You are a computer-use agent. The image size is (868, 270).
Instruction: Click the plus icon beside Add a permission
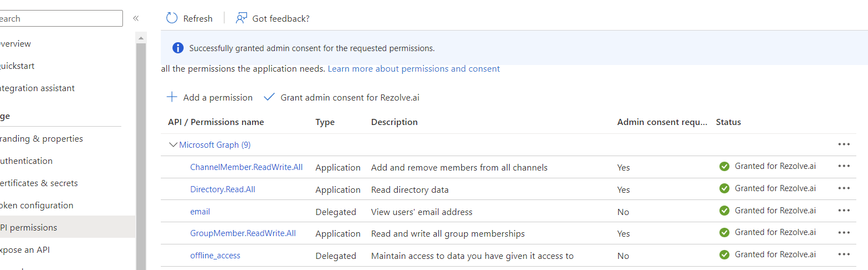[172, 97]
